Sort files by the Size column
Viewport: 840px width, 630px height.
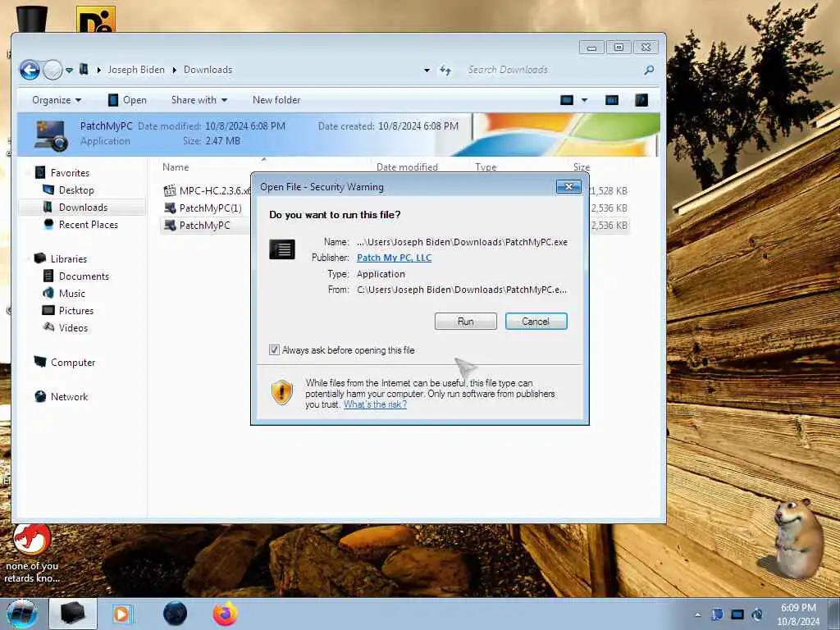pos(582,167)
